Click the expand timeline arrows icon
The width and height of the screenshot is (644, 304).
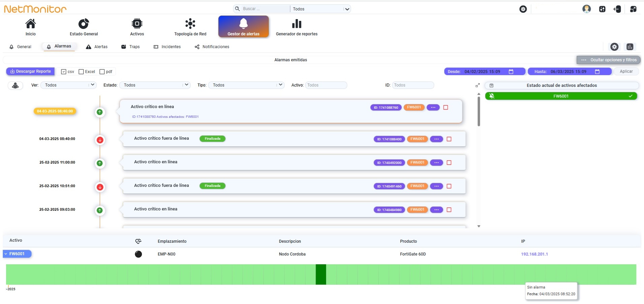pos(477,85)
